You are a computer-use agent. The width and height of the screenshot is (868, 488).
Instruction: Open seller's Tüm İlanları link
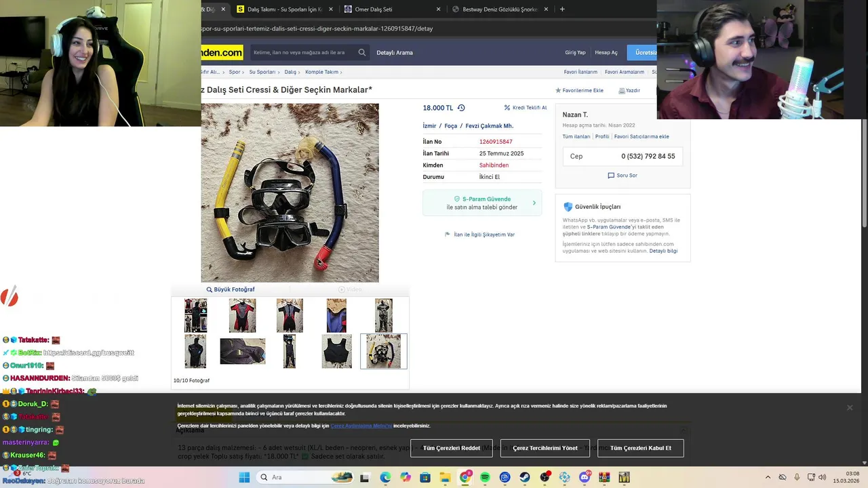point(576,136)
